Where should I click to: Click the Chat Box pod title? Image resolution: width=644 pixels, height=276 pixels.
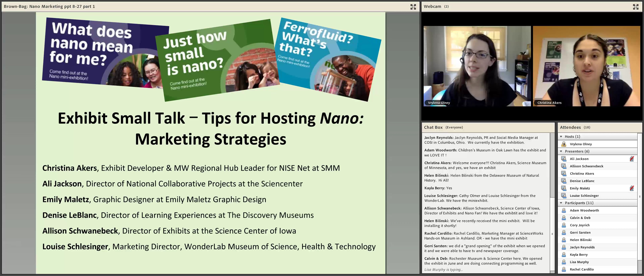tap(433, 127)
